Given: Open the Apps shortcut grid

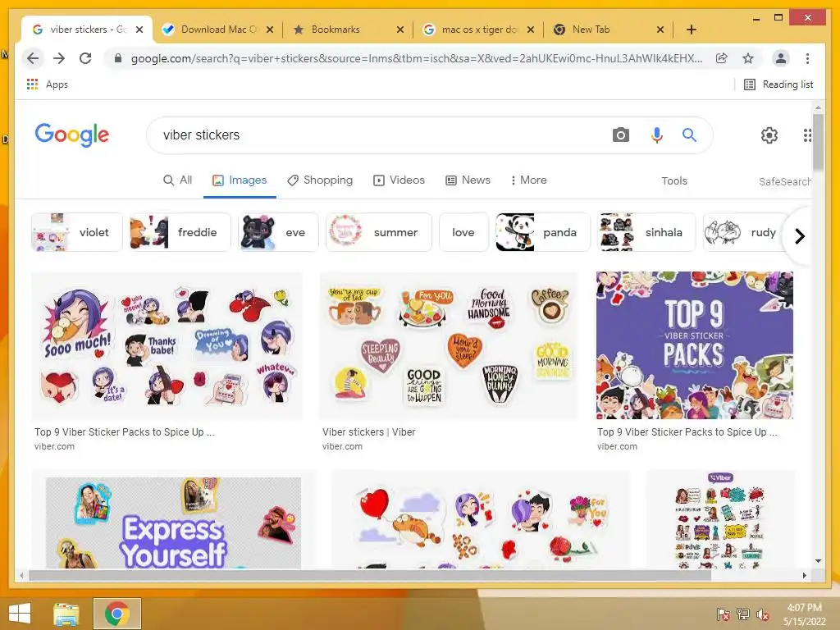Looking at the screenshot, I should click(x=47, y=84).
